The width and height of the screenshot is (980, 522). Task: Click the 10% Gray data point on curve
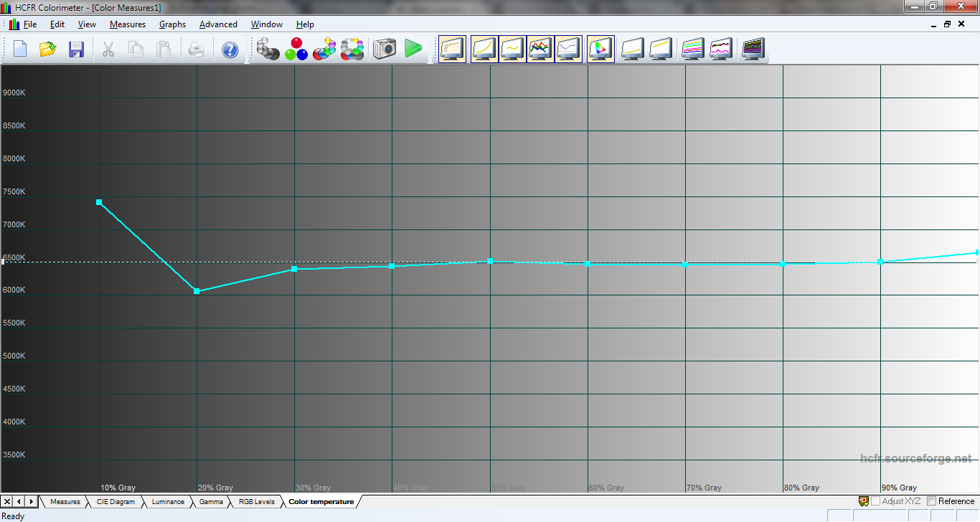[99, 202]
